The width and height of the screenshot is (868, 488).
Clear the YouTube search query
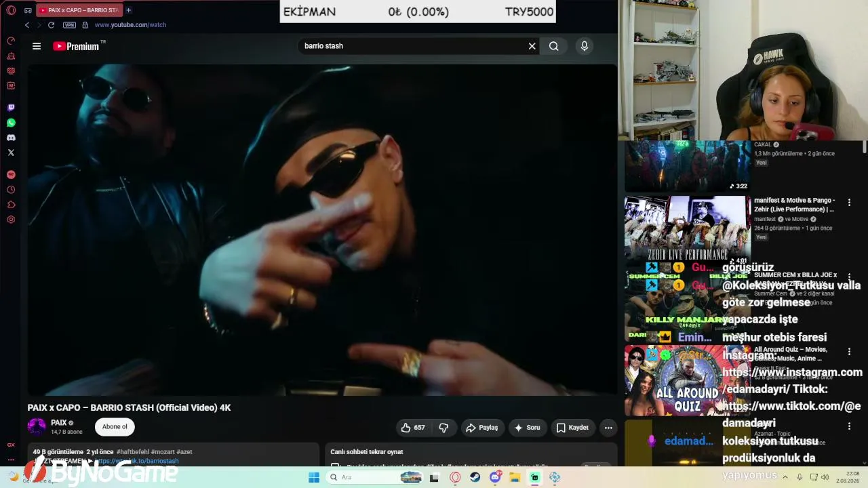(532, 46)
